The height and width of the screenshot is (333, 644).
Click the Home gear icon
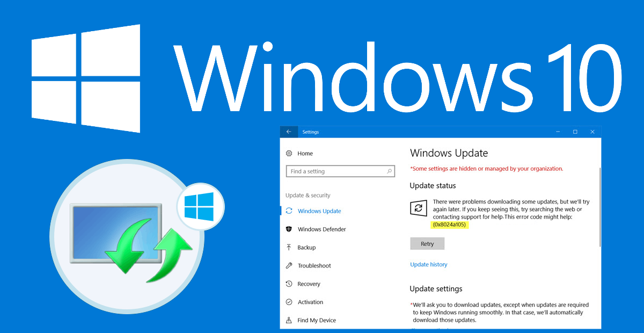coord(289,153)
